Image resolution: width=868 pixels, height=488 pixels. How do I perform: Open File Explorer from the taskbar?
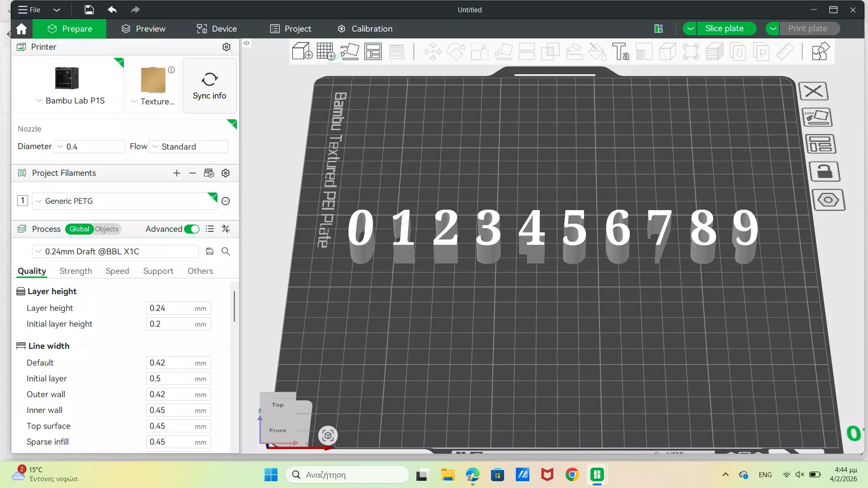[x=448, y=475]
